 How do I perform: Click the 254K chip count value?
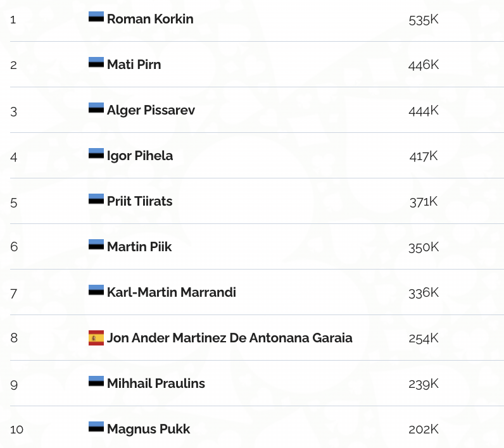(424, 338)
